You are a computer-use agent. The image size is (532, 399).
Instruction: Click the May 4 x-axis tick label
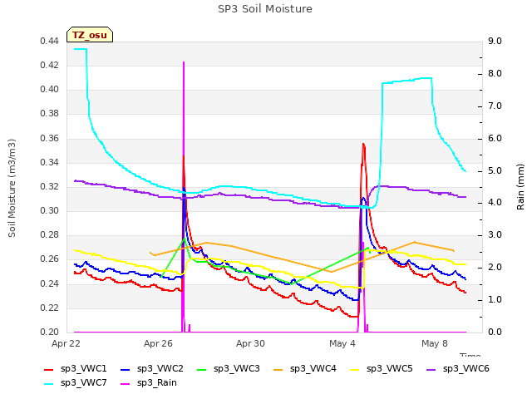(342, 343)
